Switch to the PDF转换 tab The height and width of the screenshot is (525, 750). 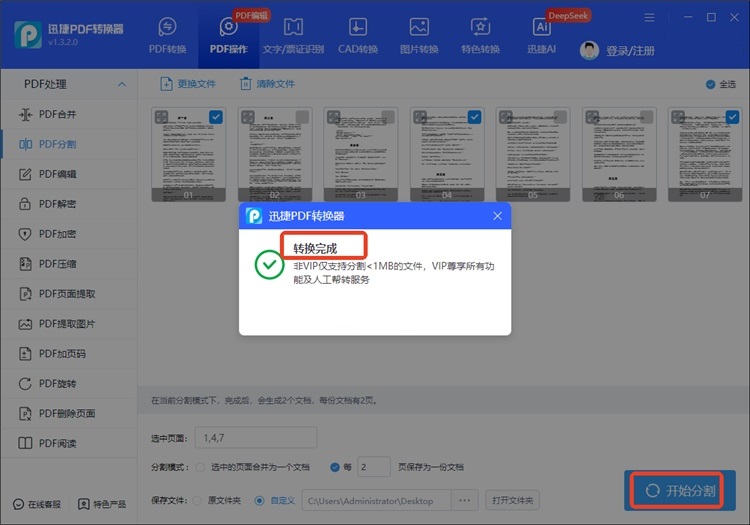click(168, 34)
